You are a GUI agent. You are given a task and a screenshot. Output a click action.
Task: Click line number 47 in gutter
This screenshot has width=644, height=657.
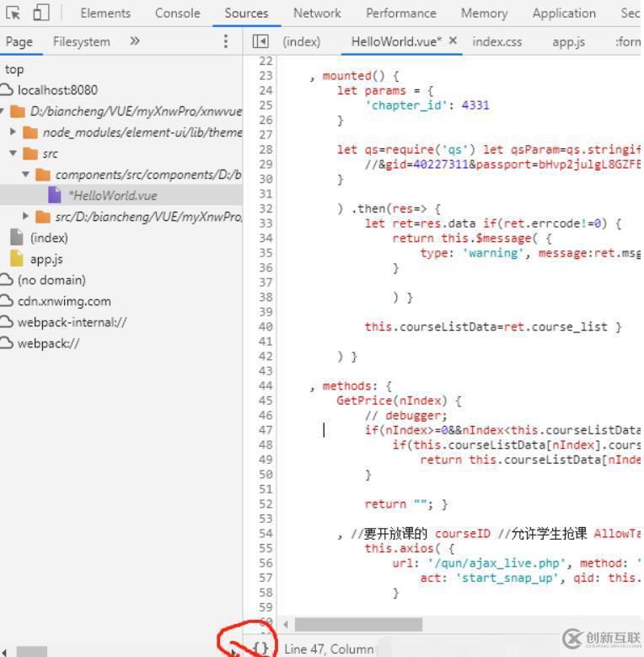pos(266,430)
